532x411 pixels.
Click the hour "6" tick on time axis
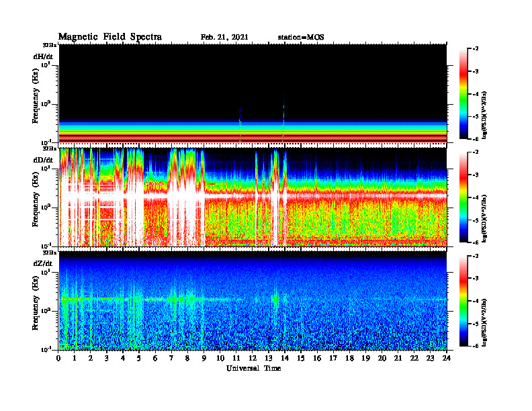(x=155, y=359)
